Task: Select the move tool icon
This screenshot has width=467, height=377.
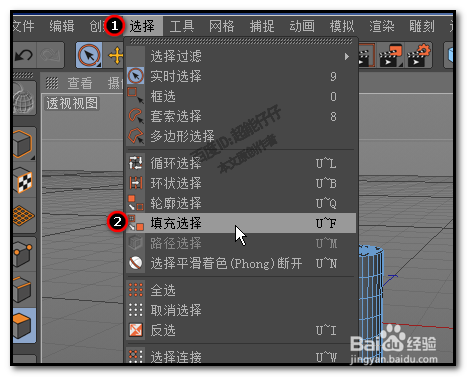Action: 116,55
